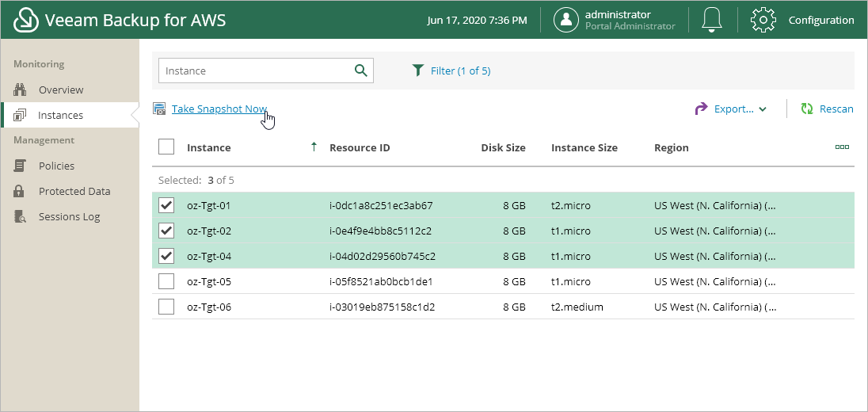
Task: Click the Instance column sort arrow
Action: pyautogui.click(x=314, y=147)
